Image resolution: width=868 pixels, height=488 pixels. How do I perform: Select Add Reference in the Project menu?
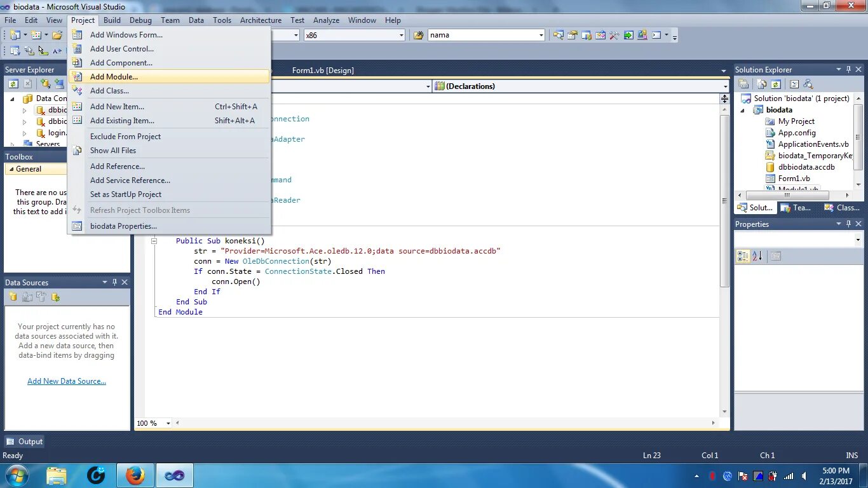169,166
